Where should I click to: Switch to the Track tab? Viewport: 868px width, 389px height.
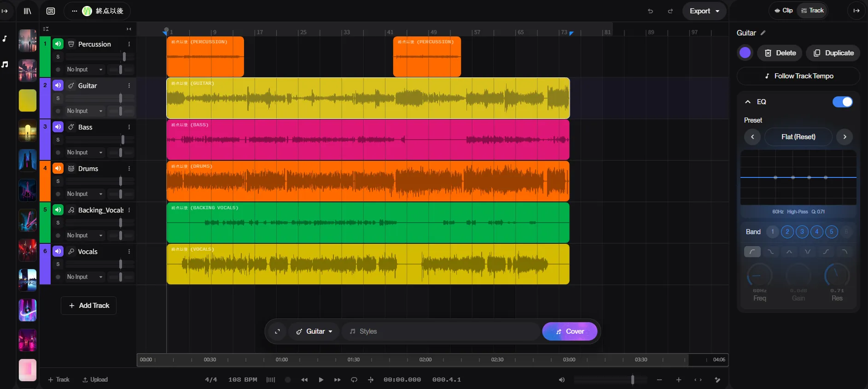(813, 11)
